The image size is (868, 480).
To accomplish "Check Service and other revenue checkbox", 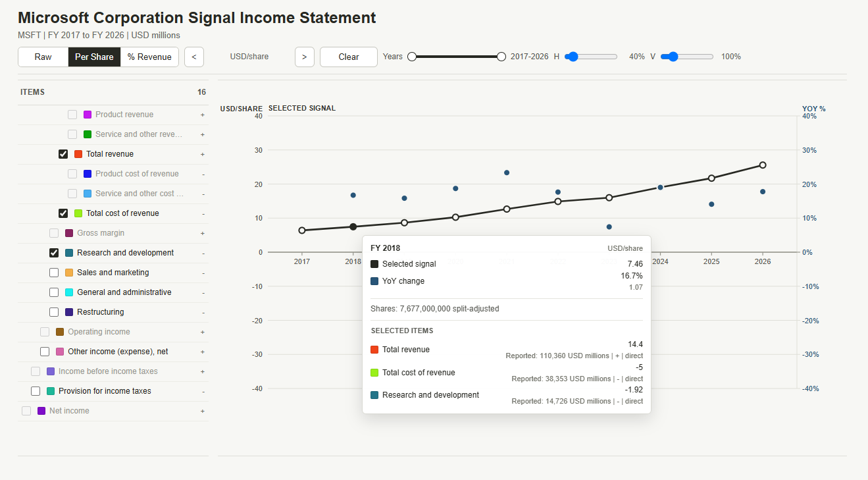I will (72, 134).
